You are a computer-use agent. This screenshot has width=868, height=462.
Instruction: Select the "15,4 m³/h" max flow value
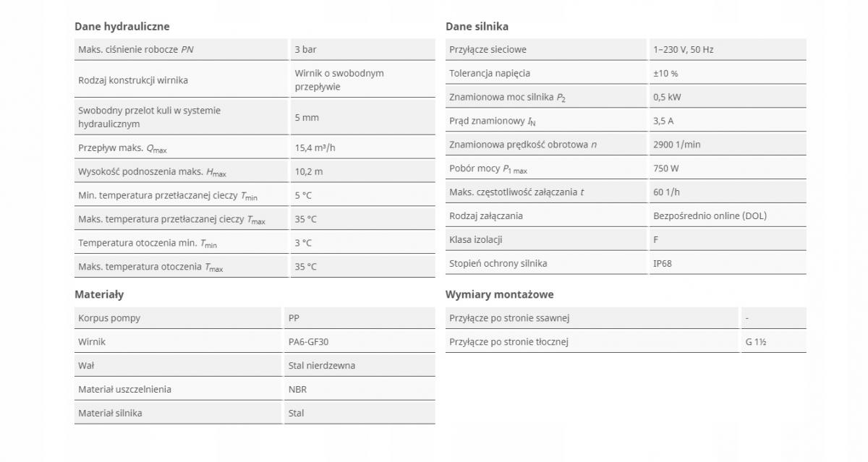(x=315, y=148)
